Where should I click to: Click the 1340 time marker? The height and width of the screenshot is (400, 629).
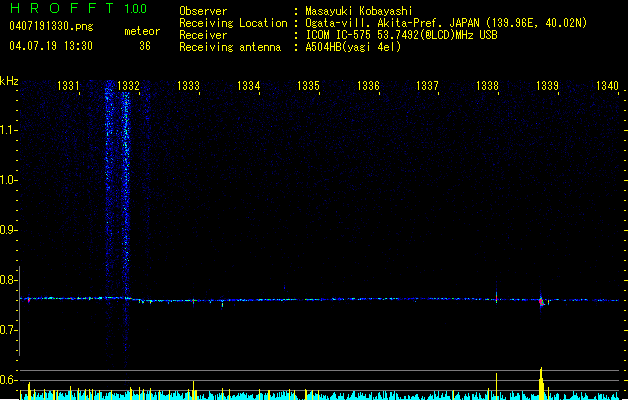(x=607, y=85)
